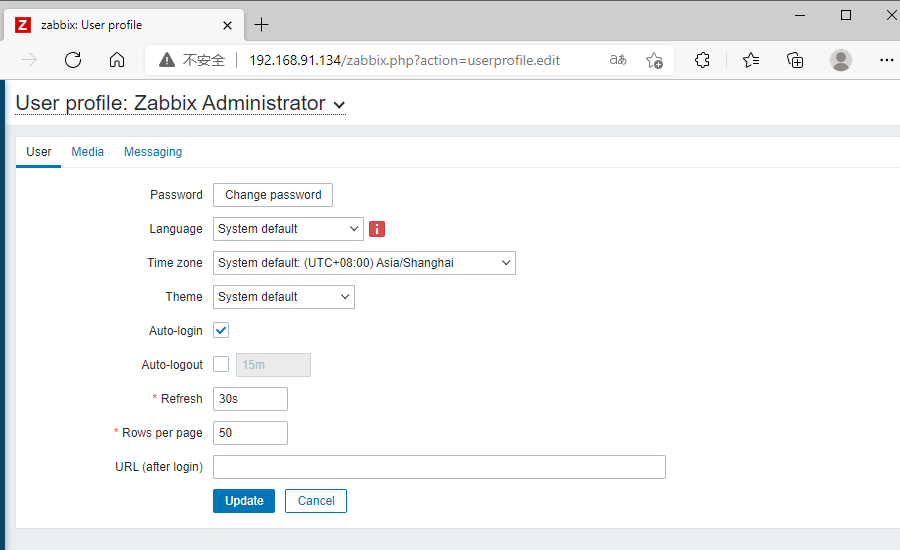Viewport: 900px width, 550px height.
Task: Maximize the browser window
Action: [x=845, y=15]
